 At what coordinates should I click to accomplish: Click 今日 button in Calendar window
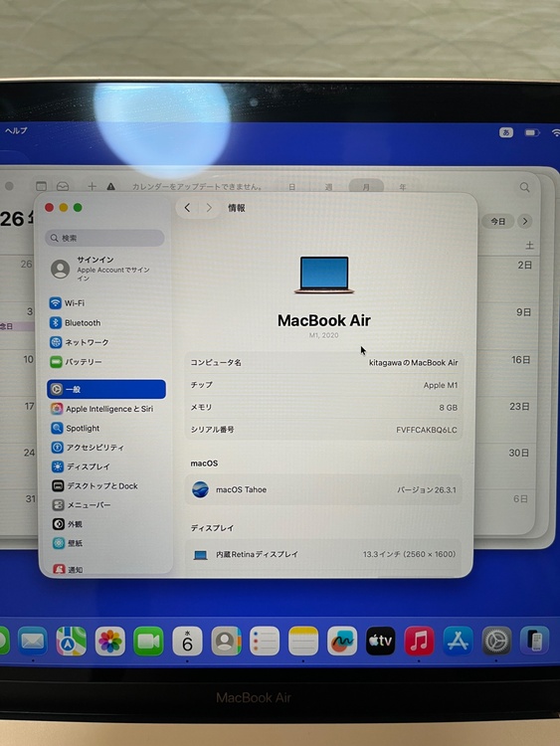pos(498,221)
